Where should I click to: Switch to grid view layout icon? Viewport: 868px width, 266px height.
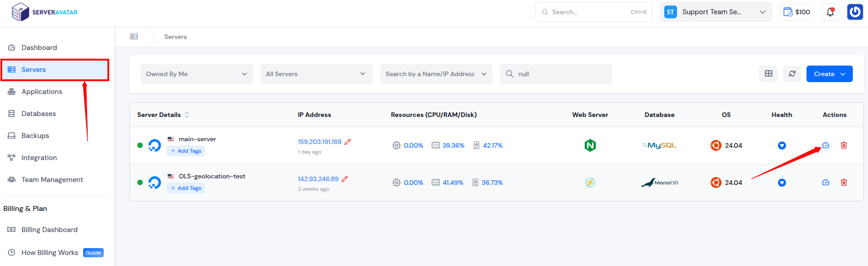tap(768, 74)
